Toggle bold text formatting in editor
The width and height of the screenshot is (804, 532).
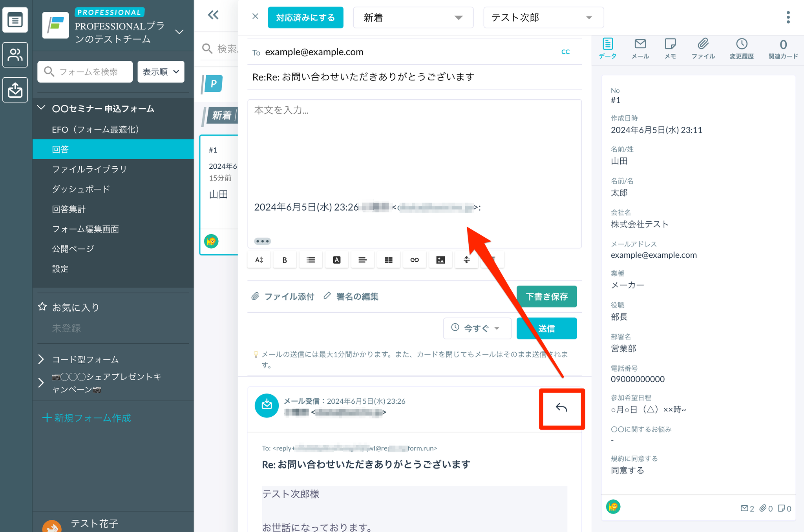(285, 260)
